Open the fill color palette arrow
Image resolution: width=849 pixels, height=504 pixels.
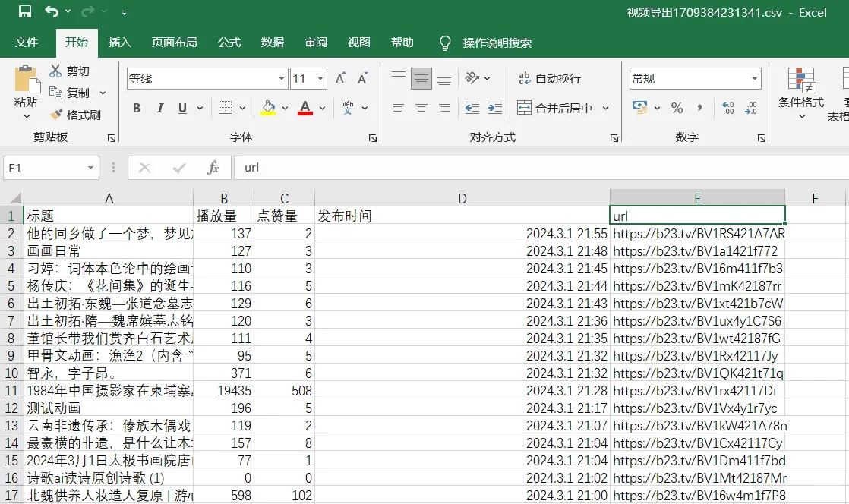(285, 109)
